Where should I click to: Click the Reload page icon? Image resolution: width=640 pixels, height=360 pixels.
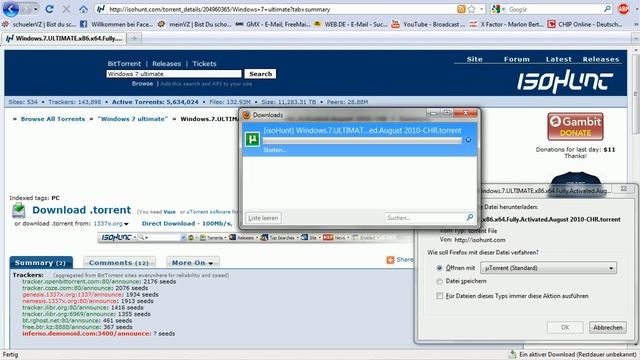tap(49, 9)
